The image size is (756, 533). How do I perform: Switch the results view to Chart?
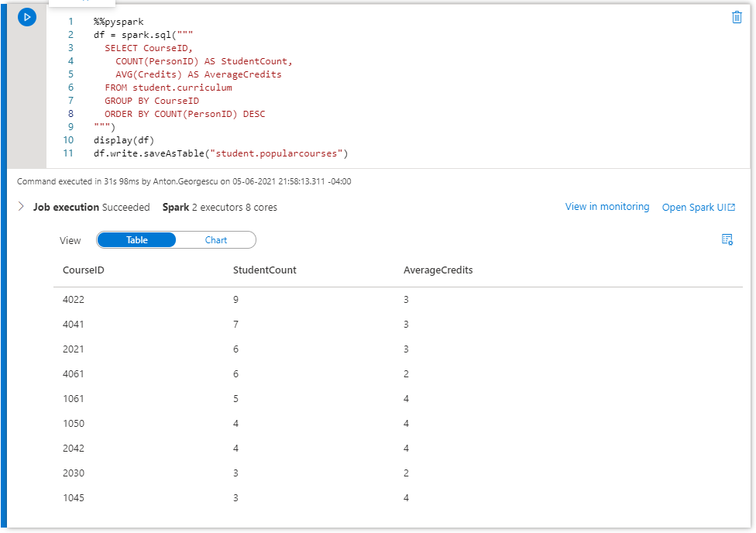(216, 240)
